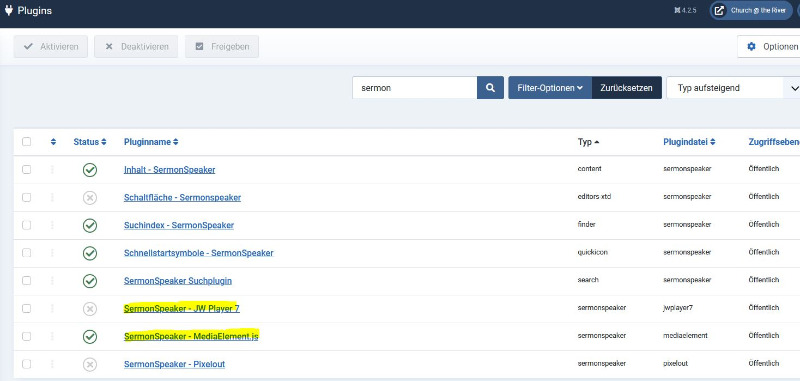Viewport: 800px width, 381px height.
Task: Click drag handle of Pixelout row
Action: (x=52, y=364)
